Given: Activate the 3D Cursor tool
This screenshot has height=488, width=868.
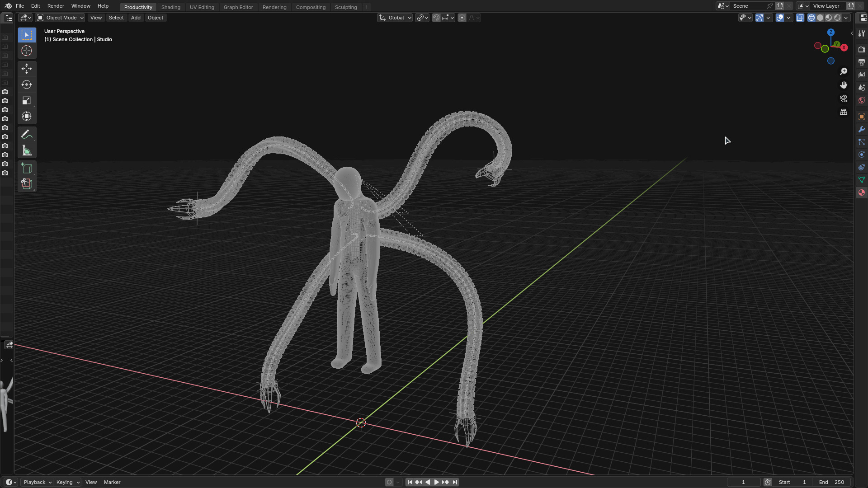Looking at the screenshot, I should point(27,51).
